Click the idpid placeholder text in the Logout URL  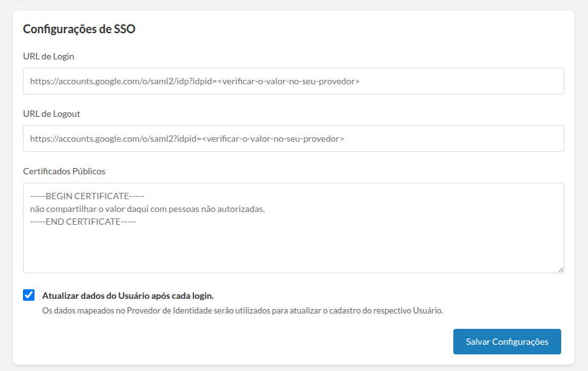[273, 139]
